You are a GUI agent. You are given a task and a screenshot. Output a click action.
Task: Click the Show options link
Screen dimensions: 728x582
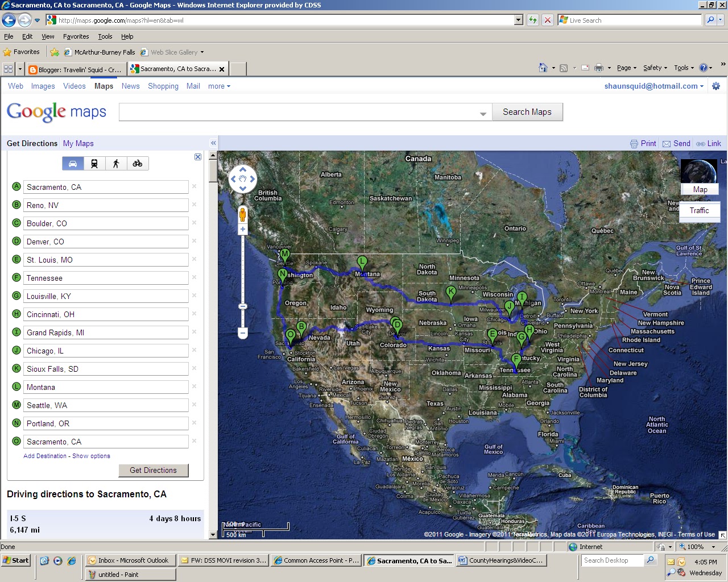click(91, 456)
